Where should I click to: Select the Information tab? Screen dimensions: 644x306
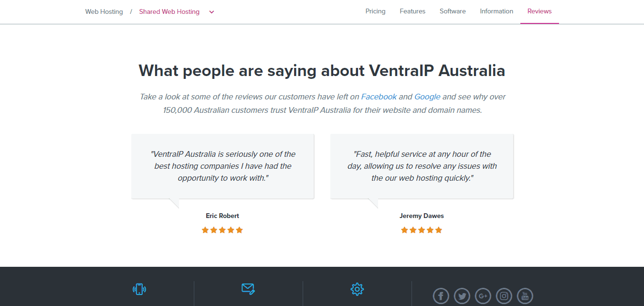pyautogui.click(x=496, y=11)
